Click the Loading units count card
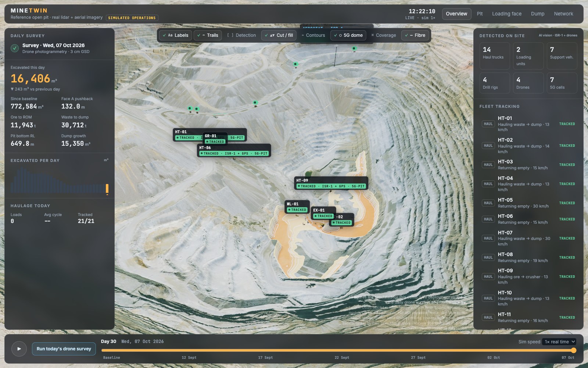The image size is (588, 368). pyautogui.click(x=528, y=56)
